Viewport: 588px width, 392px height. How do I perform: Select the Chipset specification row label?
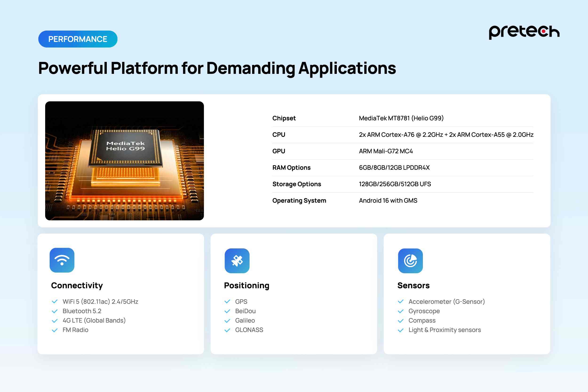tap(284, 118)
